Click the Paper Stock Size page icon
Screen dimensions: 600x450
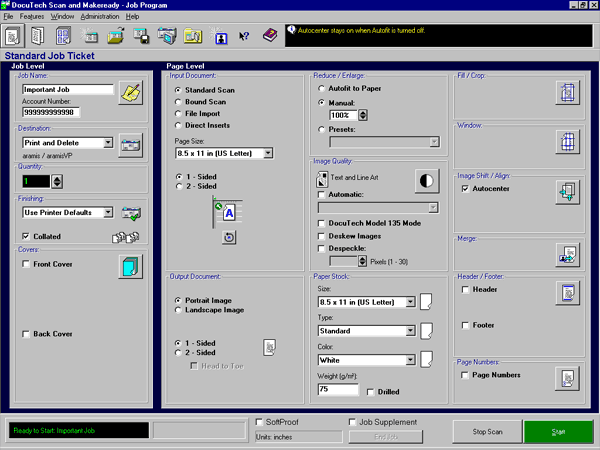click(x=426, y=302)
